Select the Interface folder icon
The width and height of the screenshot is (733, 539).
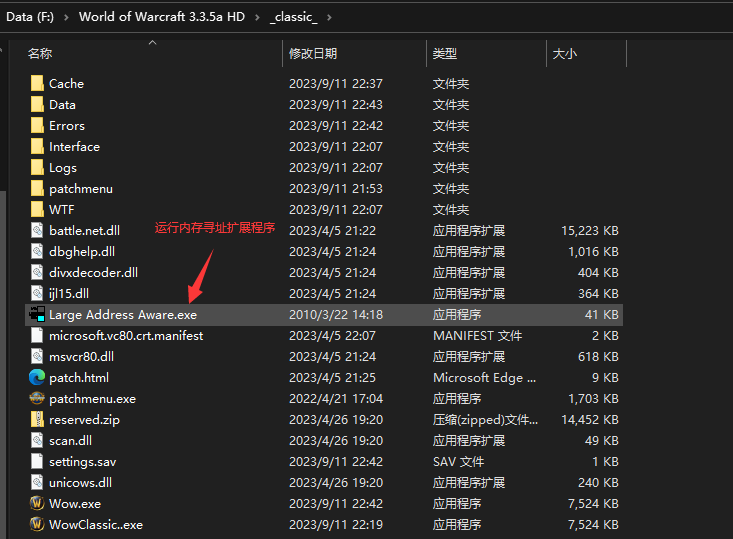[x=37, y=147]
